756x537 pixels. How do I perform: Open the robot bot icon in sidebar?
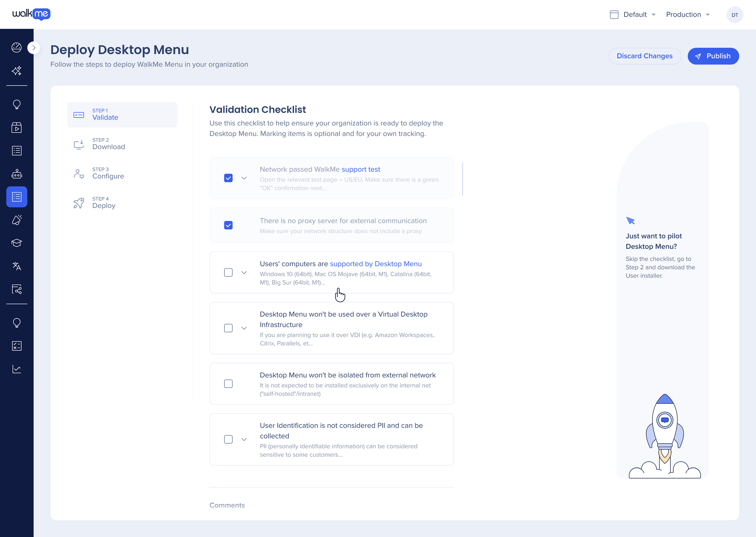coord(17,174)
